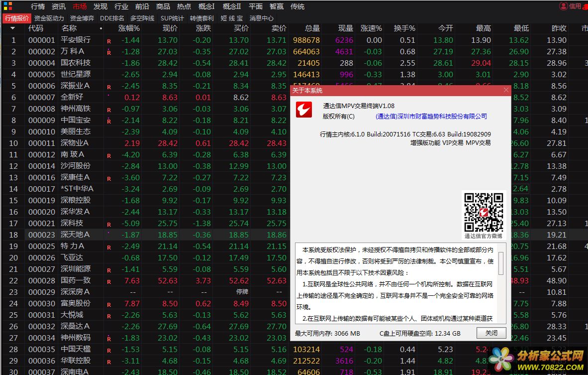
Task: Select the 深物业A stock name
Action: [75, 142]
